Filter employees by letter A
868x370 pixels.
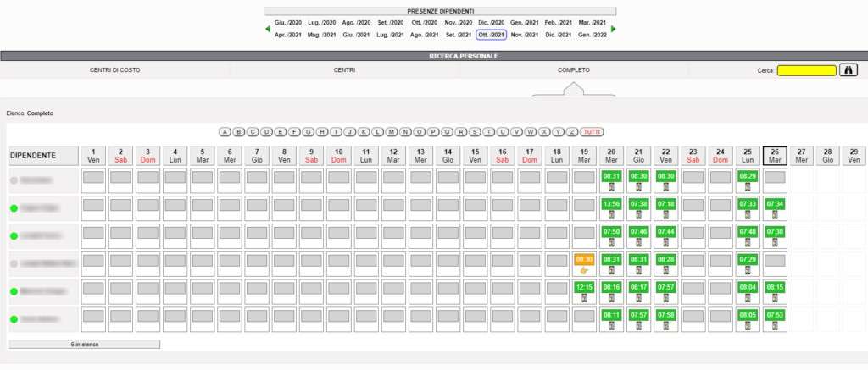pos(225,132)
